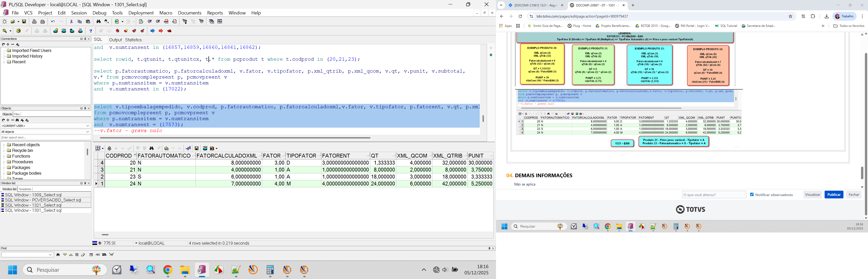This screenshot has height=279, width=868.
Task: Click the Find binoculars icon in main toolbar
Action: click(x=98, y=21)
